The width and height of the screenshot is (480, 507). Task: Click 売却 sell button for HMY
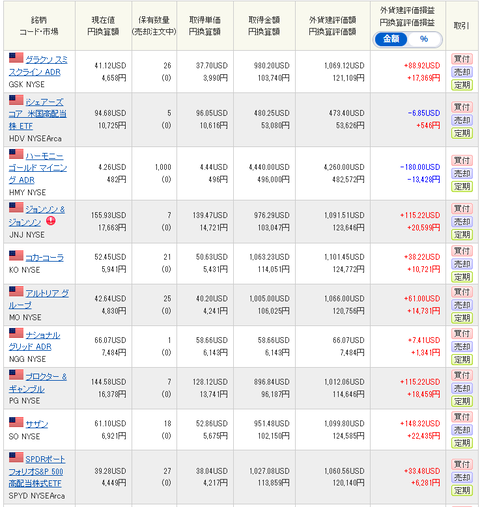point(462,173)
